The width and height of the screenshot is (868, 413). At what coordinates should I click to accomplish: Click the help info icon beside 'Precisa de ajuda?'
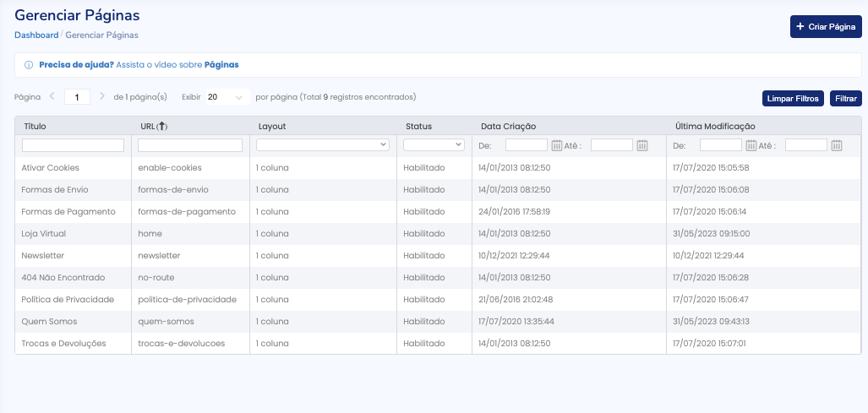pos(29,64)
